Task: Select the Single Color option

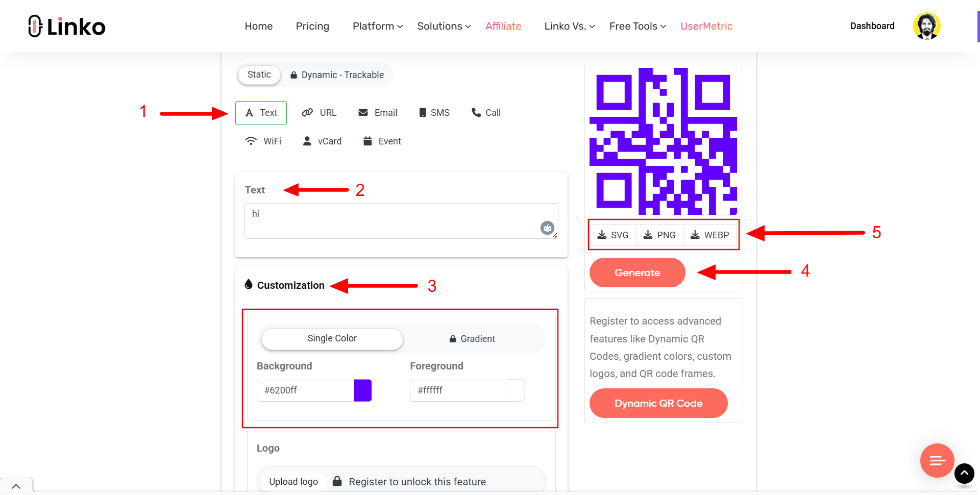Action: tap(332, 339)
